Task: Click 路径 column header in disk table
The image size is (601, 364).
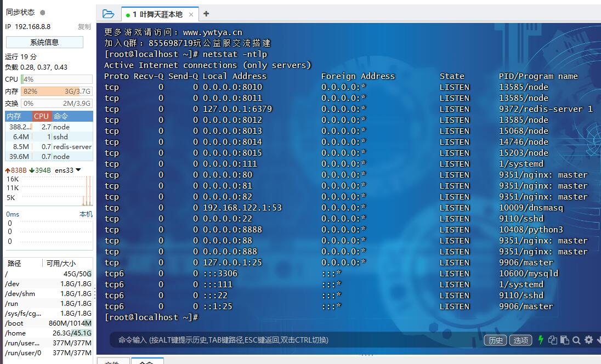Action: [x=23, y=263]
